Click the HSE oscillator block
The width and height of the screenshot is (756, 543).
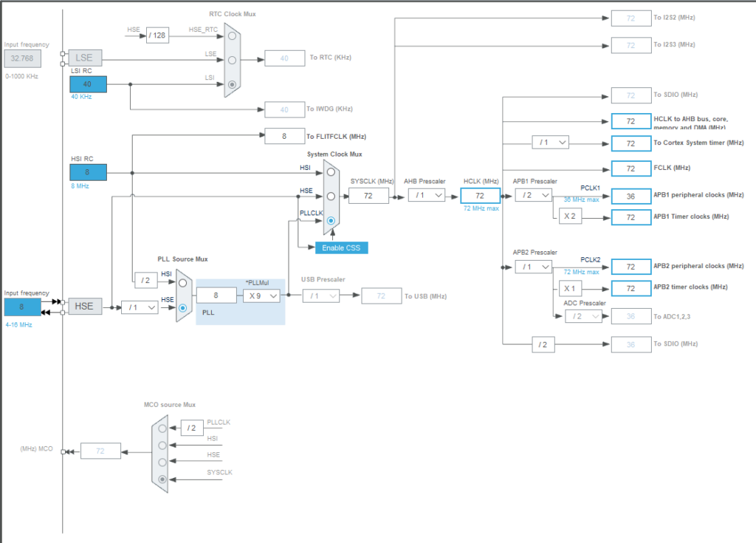point(85,307)
